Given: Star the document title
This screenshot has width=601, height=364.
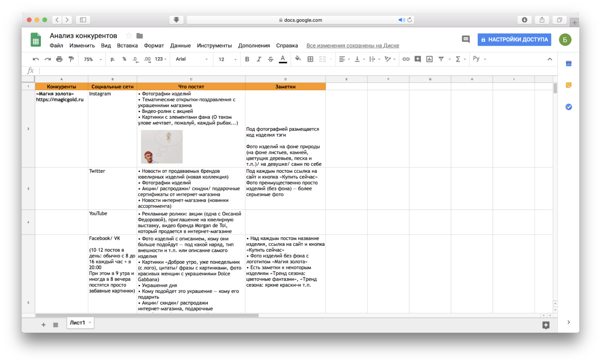Looking at the screenshot, I should 129,35.
